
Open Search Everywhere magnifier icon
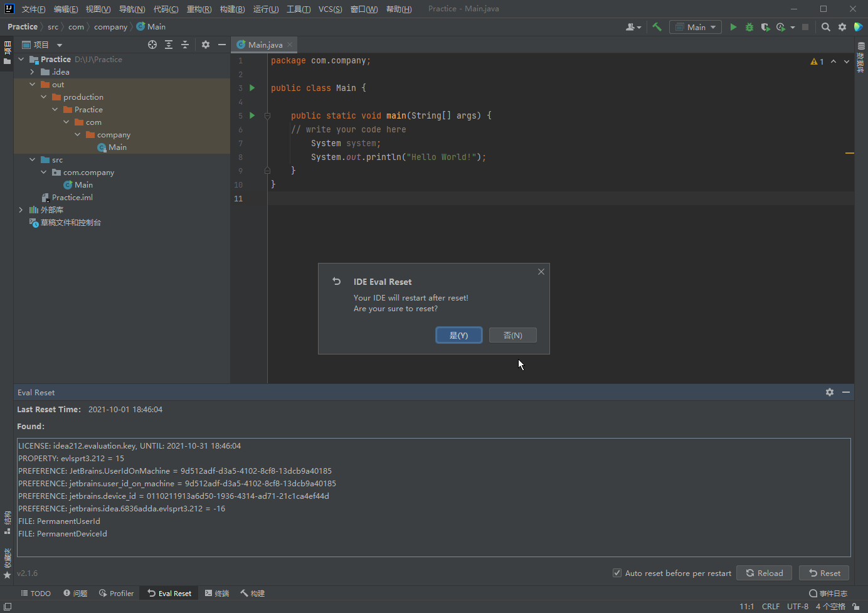pos(826,27)
